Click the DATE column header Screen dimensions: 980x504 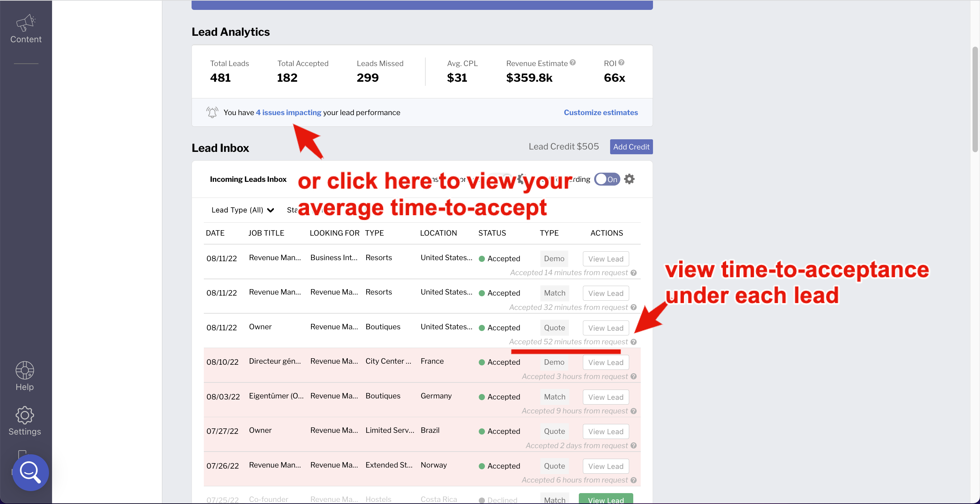215,233
